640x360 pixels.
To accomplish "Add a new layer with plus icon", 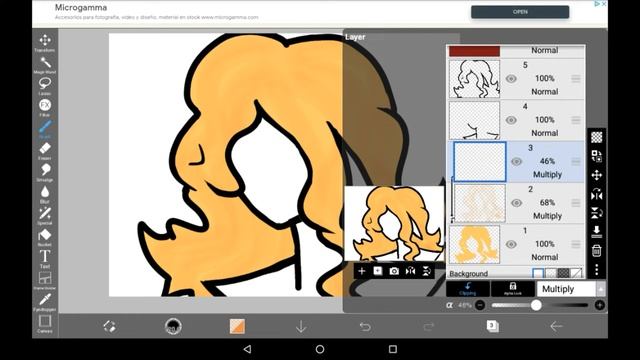I will (x=362, y=271).
